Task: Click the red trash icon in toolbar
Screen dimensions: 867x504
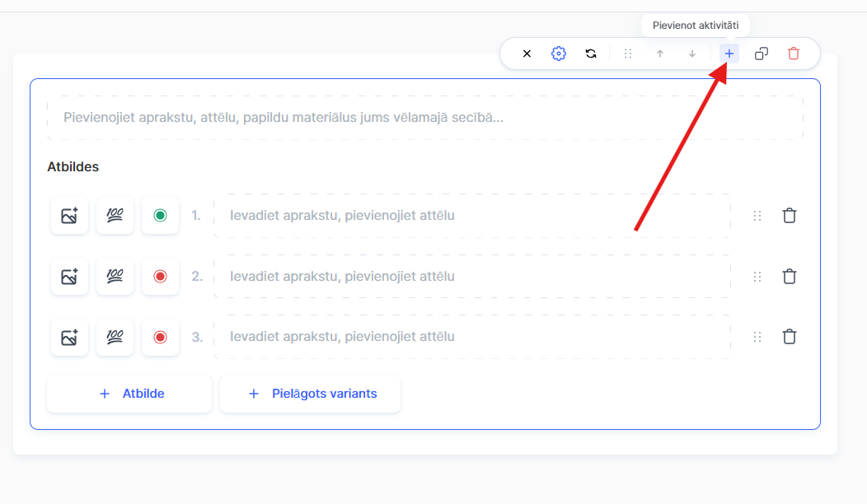Action: pos(794,54)
